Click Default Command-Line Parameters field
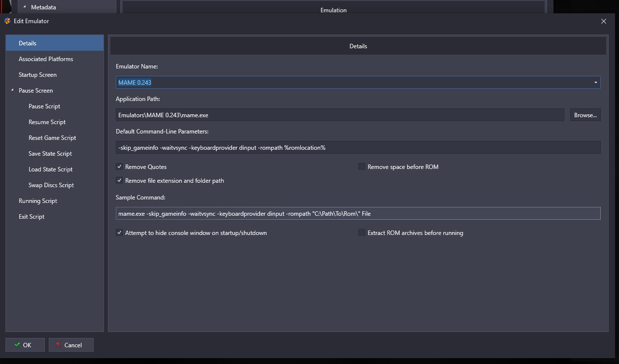 coord(358,147)
